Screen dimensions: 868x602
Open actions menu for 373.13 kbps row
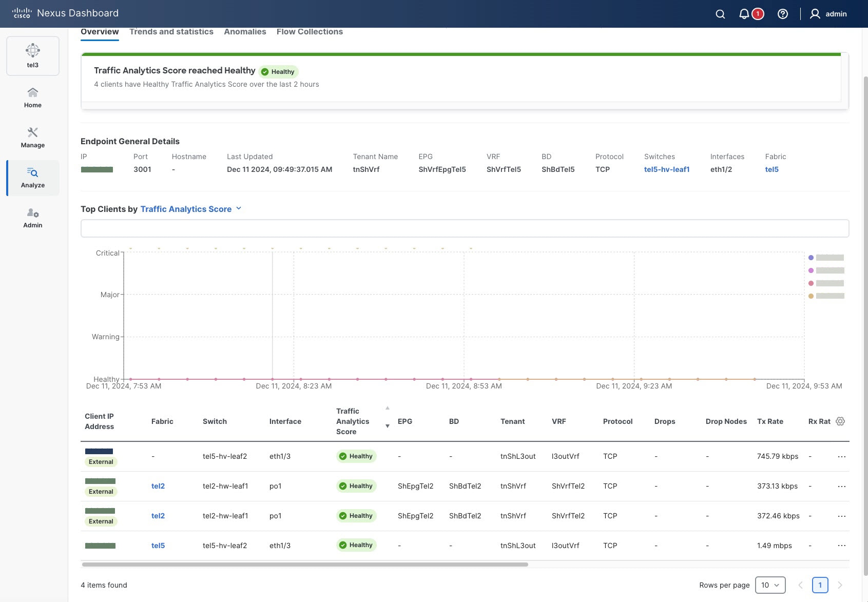point(842,486)
